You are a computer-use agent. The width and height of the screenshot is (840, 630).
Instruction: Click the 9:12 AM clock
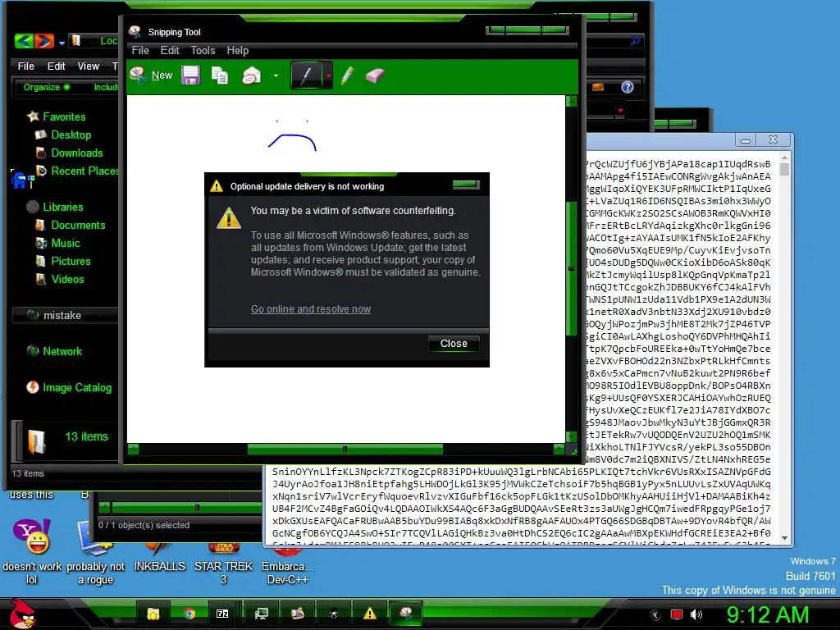point(767,614)
